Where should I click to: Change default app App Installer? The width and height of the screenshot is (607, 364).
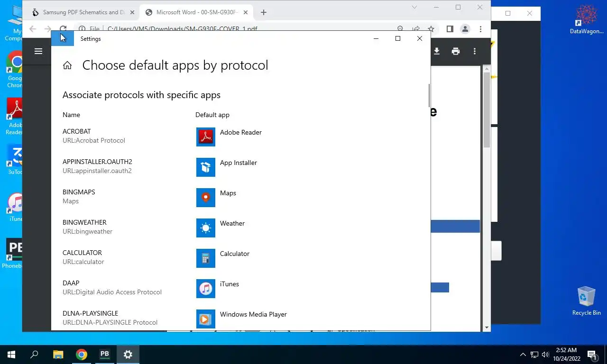[238, 163]
